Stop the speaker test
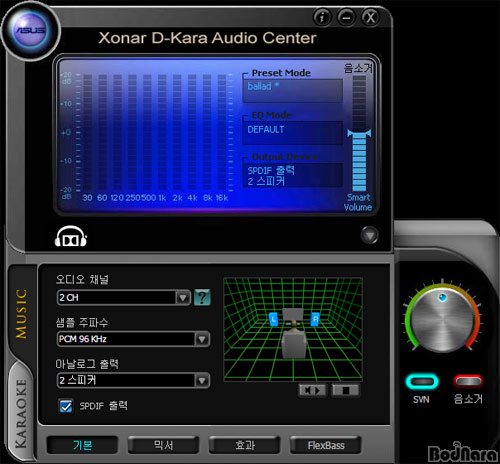This screenshot has width=500, height=464. point(346,390)
